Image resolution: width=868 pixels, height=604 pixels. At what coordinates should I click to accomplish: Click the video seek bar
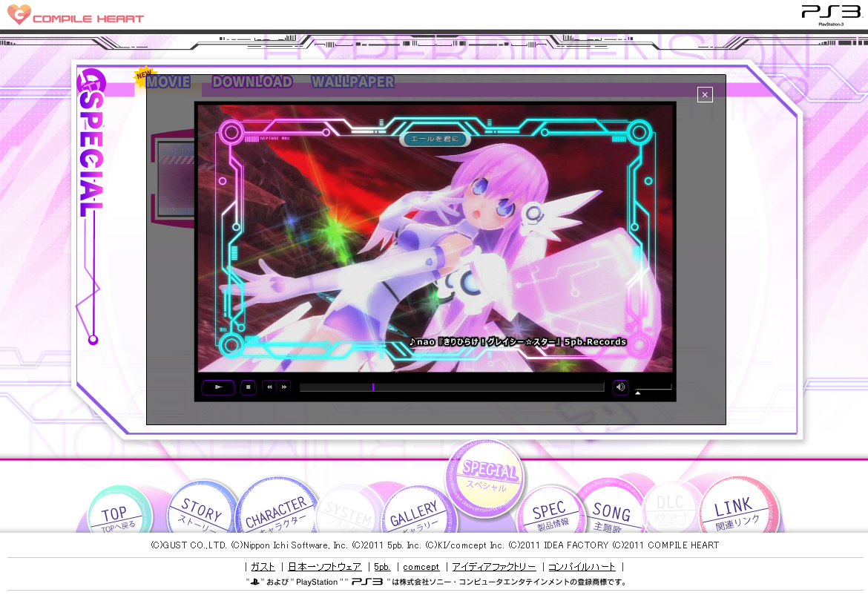tap(452, 387)
